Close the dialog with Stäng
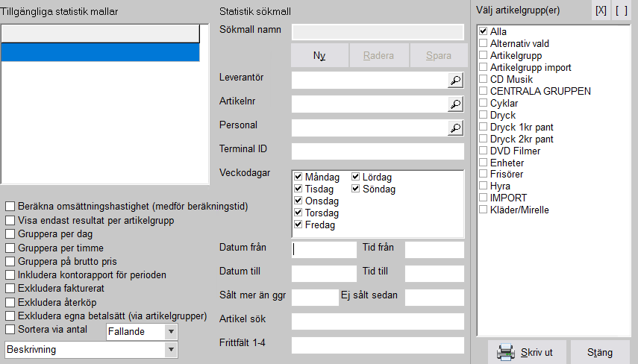Screen dimensions: 638x364 599,352
